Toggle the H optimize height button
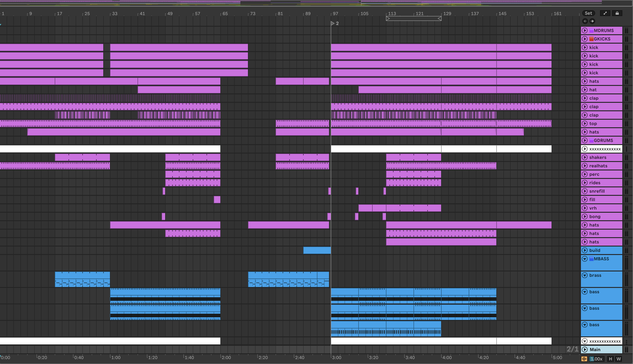 click(x=611, y=359)
